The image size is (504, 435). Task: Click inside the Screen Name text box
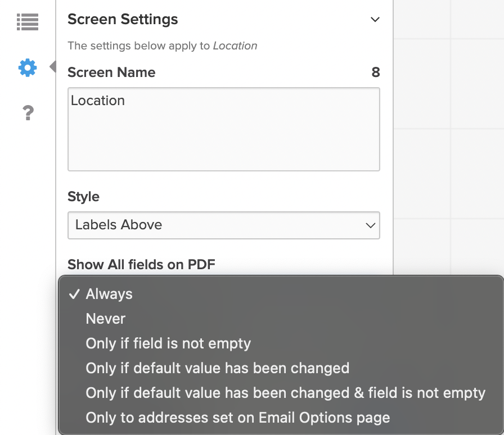pos(224,129)
